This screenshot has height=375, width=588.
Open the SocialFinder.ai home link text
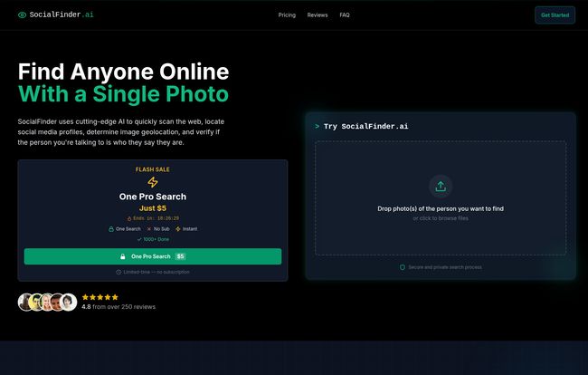[62, 14]
